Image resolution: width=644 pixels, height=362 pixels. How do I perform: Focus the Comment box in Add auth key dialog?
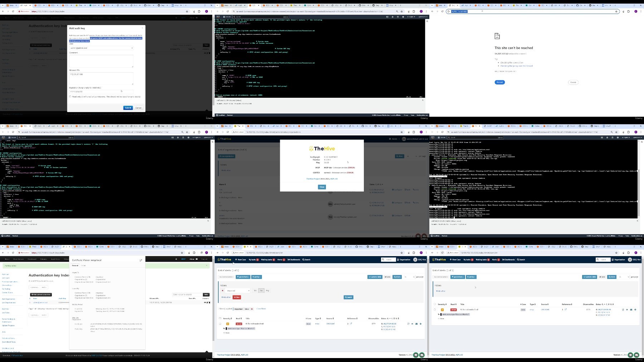101,61
